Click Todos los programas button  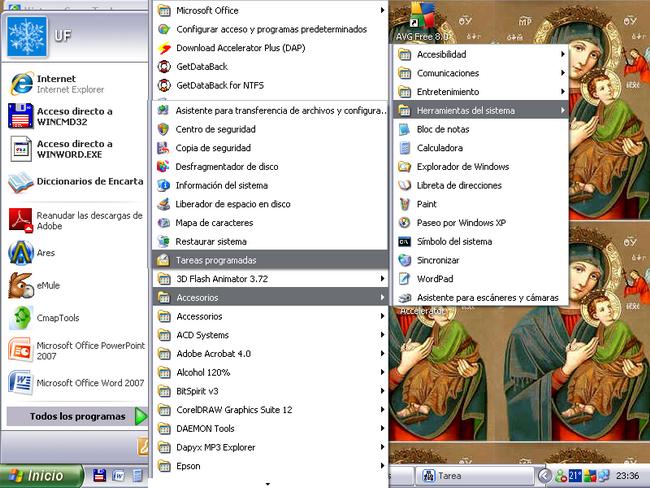pos(78,416)
